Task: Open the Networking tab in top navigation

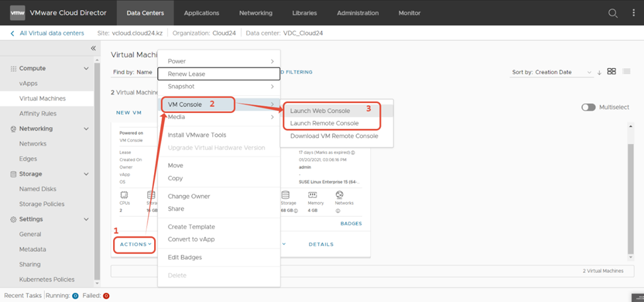Action: (255, 13)
